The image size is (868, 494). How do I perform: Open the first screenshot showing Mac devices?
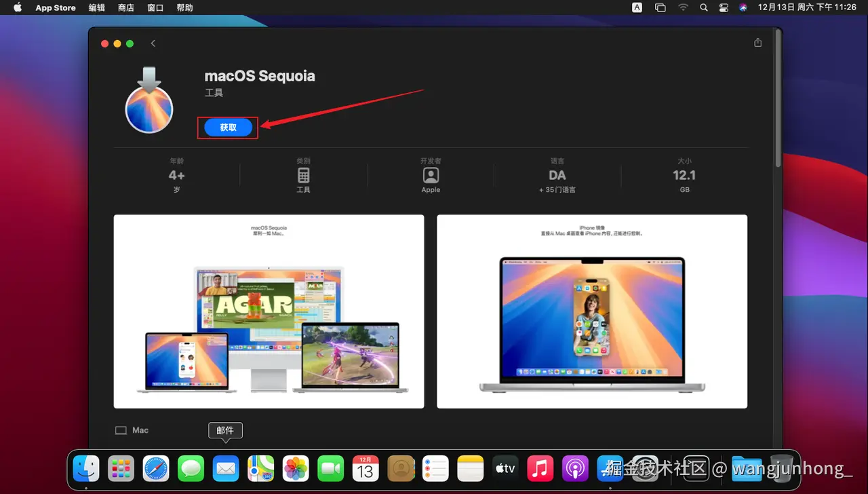(x=269, y=311)
